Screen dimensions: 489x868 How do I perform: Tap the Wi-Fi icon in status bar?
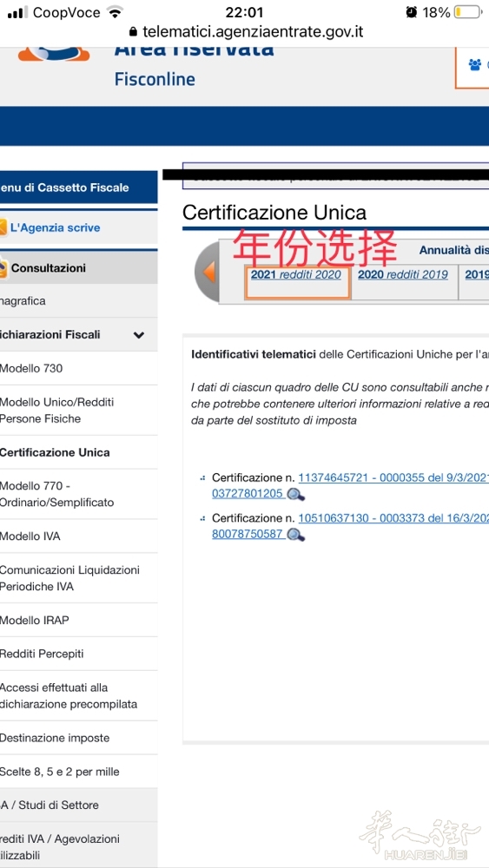click(116, 12)
